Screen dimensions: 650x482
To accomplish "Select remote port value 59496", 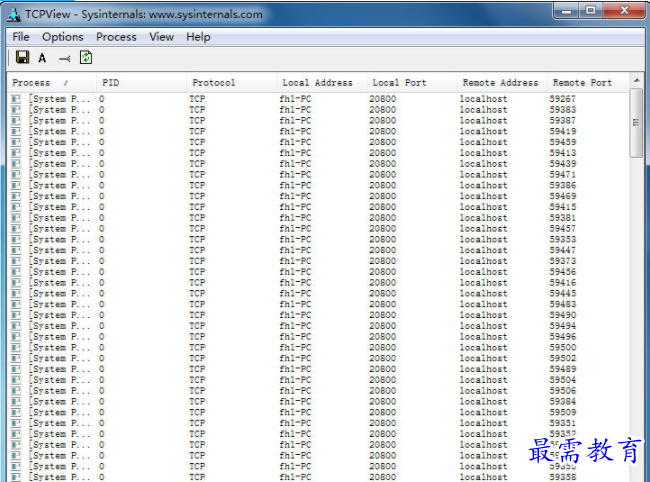I will [563, 337].
